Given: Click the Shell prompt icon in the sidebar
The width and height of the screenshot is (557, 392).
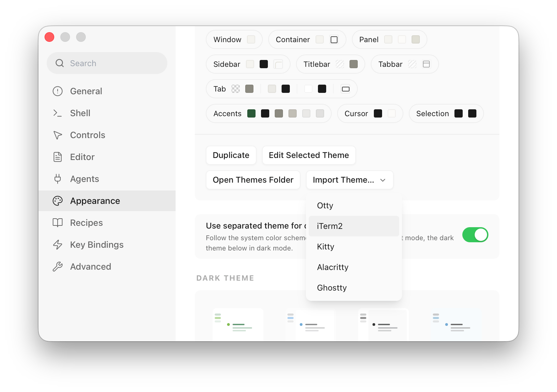Looking at the screenshot, I should point(58,113).
